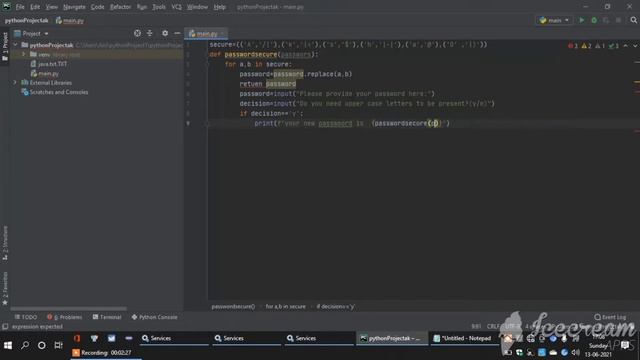
Task: Open Windows Start menu
Action: point(8,345)
